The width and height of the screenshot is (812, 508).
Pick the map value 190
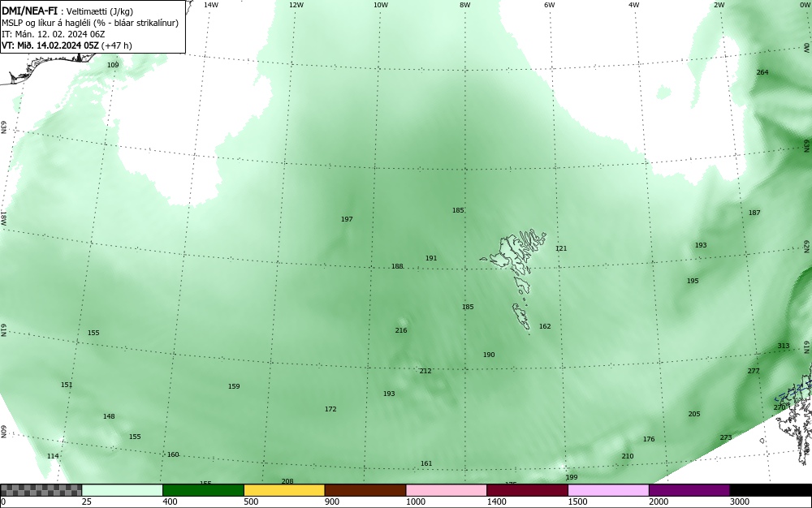click(x=489, y=355)
